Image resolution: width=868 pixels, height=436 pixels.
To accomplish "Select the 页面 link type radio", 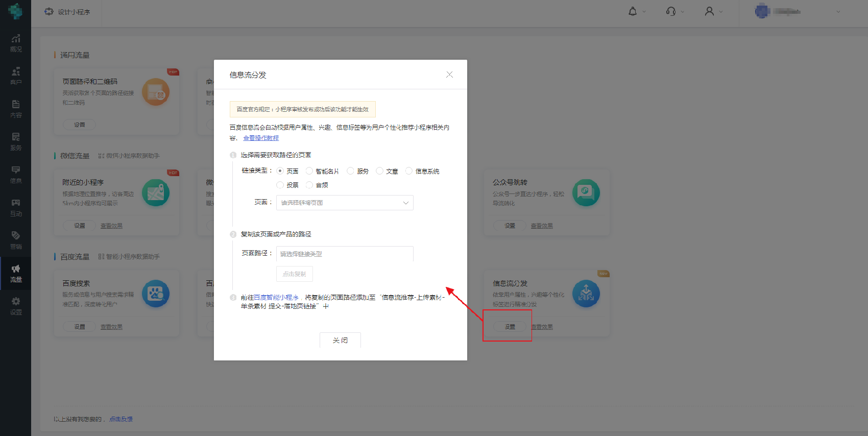I will point(280,171).
